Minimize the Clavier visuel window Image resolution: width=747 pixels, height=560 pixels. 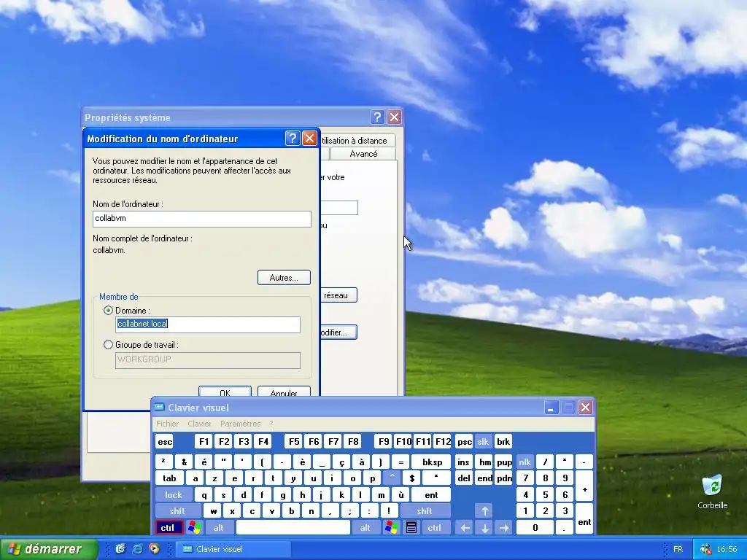point(551,408)
